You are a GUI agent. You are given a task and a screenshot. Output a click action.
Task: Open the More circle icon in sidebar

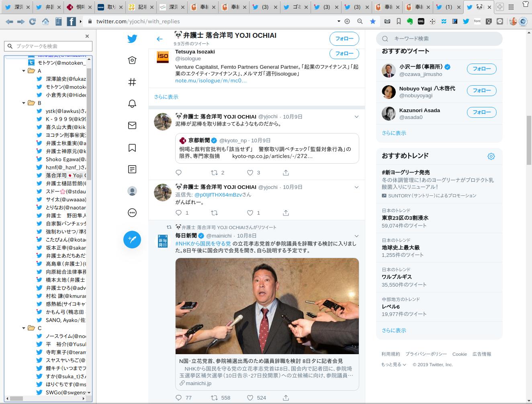point(132,213)
